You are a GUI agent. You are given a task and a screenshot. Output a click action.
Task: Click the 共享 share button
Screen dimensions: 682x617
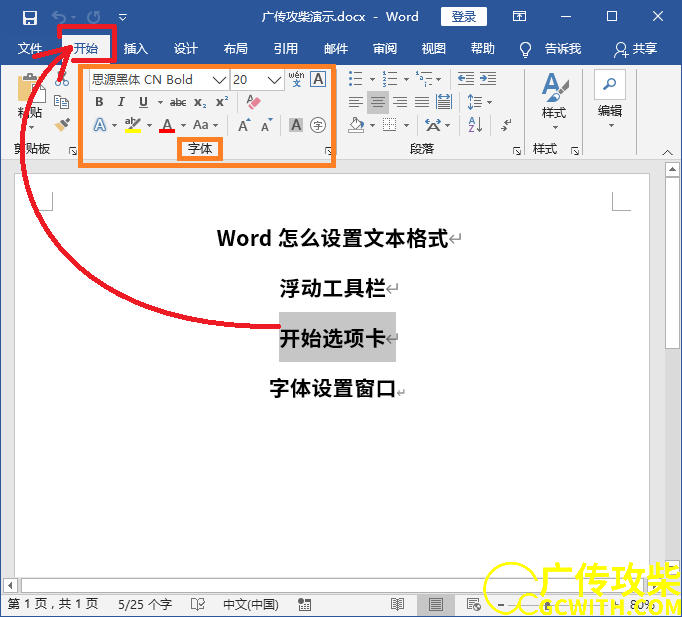tap(635, 49)
